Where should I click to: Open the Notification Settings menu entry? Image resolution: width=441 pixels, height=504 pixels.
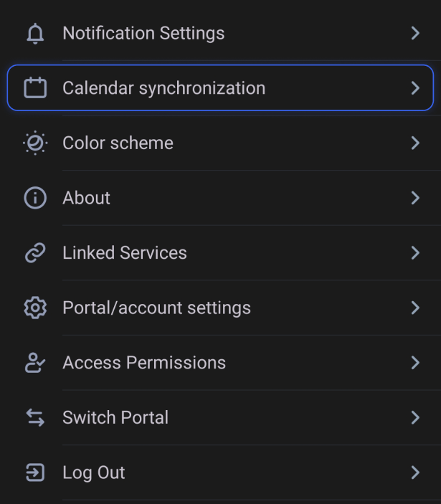pos(221,33)
